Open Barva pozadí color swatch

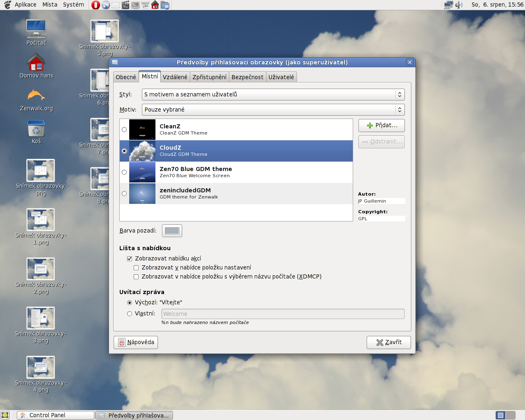click(172, 231)
